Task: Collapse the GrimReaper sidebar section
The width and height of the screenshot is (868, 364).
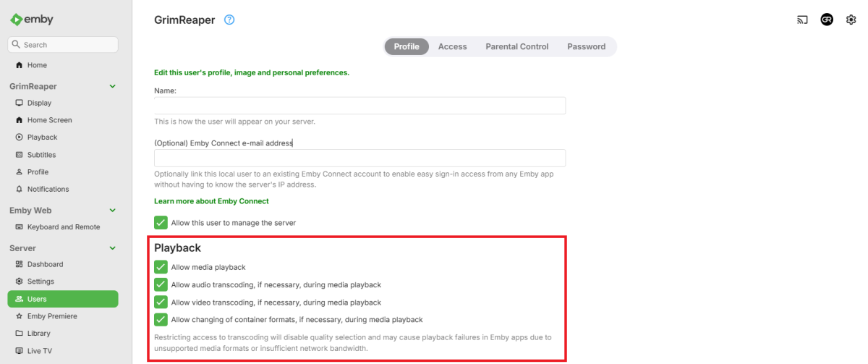Action: click(112, 86)
